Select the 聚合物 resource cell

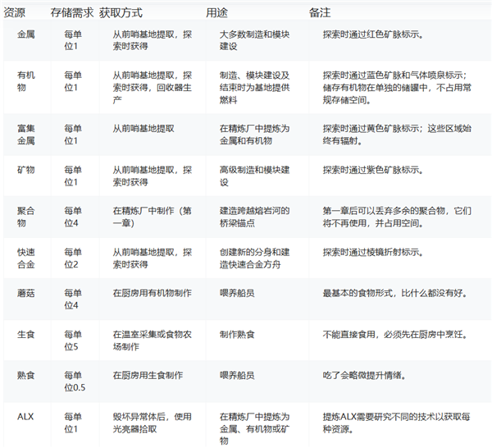[x=26, y=217]
